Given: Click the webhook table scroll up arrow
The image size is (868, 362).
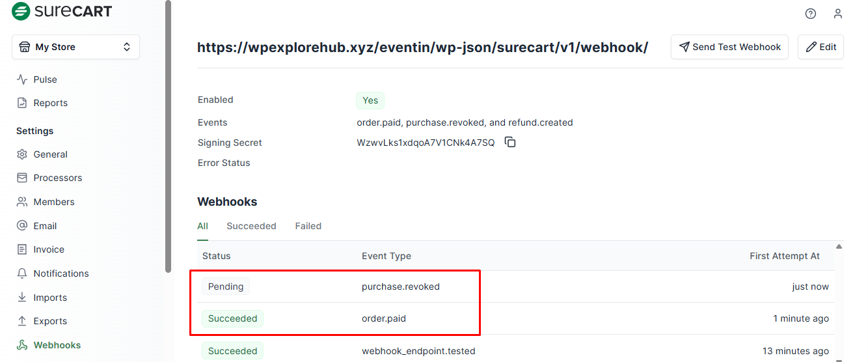Looking at the screenshot, I should click(x=839, y=247).
